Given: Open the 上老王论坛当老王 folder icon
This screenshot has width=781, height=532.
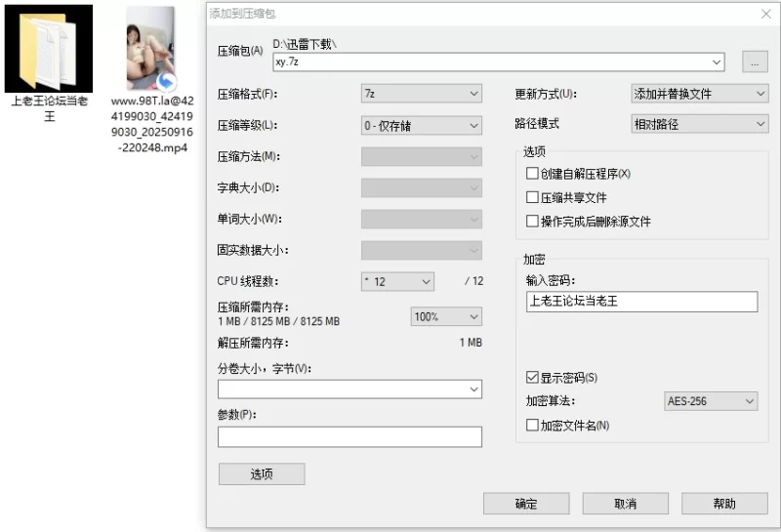Looking at the screenshot, I should click(48, 49).
